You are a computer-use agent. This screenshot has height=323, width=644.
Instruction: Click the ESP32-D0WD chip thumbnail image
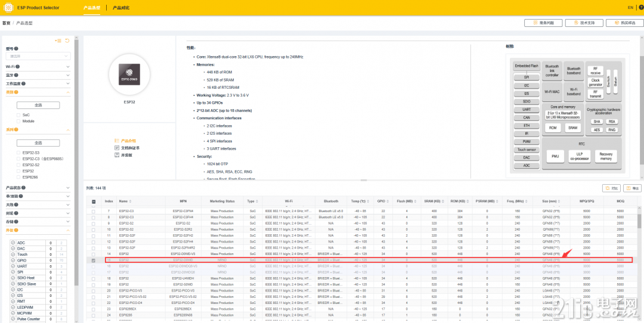click(x=129, y=74)
